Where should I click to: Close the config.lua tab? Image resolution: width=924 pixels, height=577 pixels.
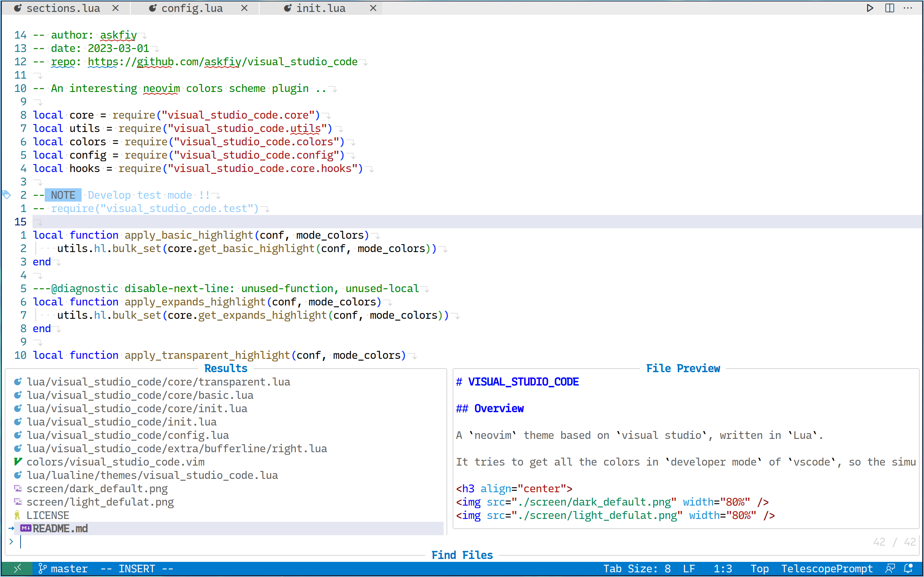pos(244,8)
